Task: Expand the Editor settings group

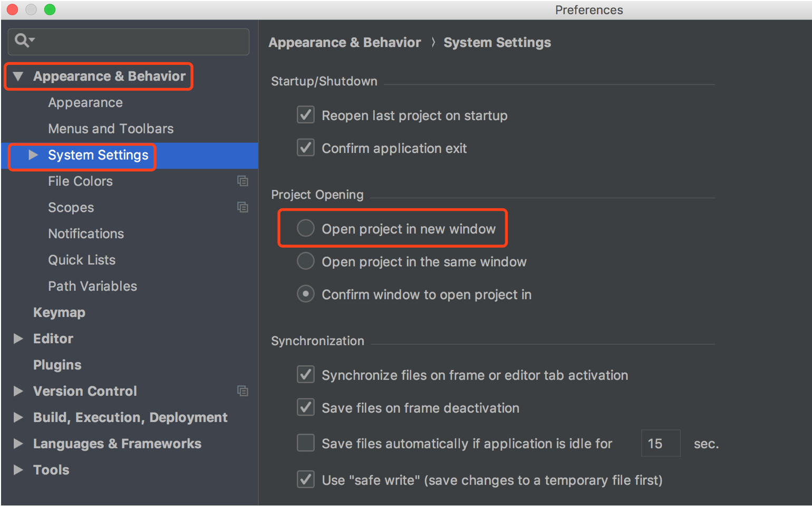Action: pos(18,338)
